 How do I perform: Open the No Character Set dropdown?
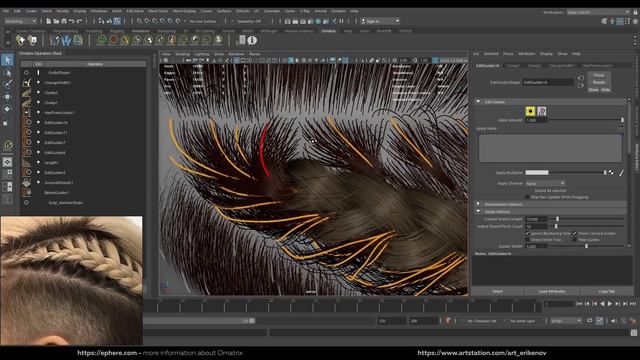point(482,321)
